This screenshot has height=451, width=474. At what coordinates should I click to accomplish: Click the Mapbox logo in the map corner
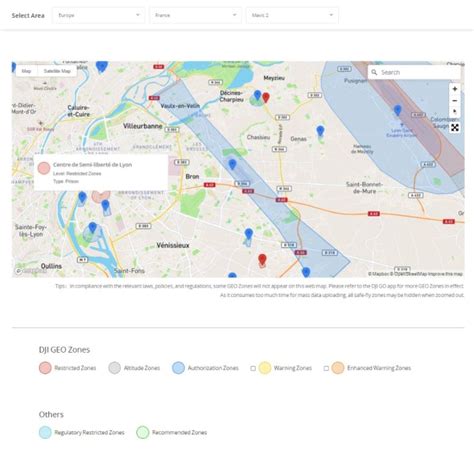31,271
